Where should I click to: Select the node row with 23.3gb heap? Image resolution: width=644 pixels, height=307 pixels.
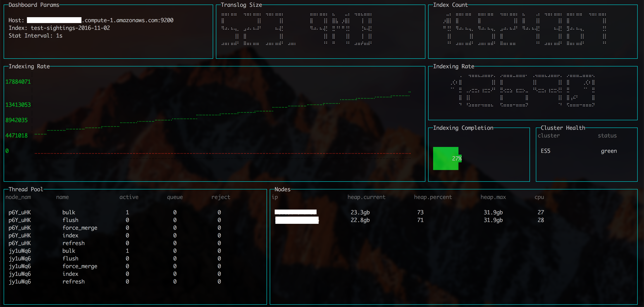[360, 212]
